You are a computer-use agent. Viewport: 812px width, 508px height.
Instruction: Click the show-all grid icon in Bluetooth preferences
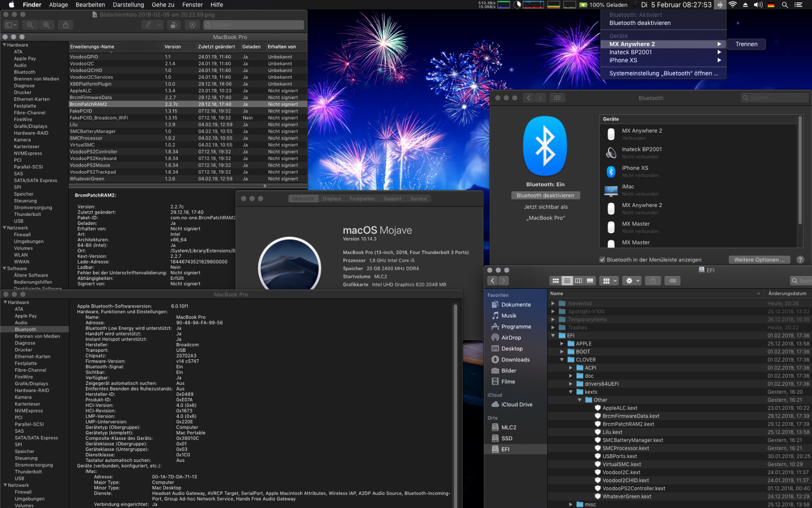pos(557,98)
